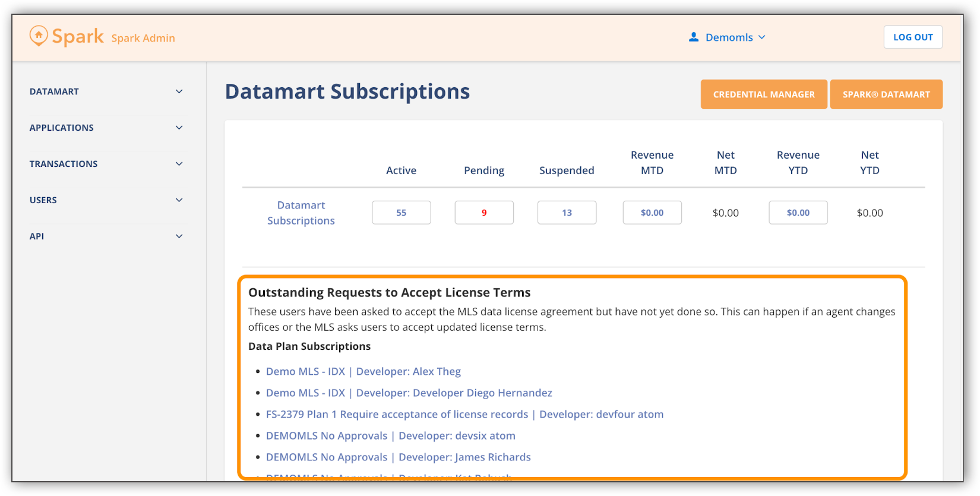Click the Active count box showing 55
Screen dimensions: 980x496
click(x=402, y=213)
